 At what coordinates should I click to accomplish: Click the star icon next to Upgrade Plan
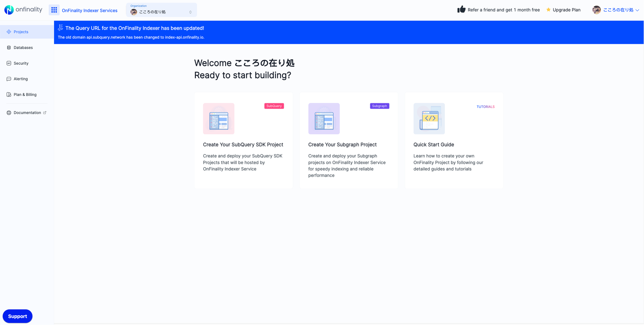[548, 10]
